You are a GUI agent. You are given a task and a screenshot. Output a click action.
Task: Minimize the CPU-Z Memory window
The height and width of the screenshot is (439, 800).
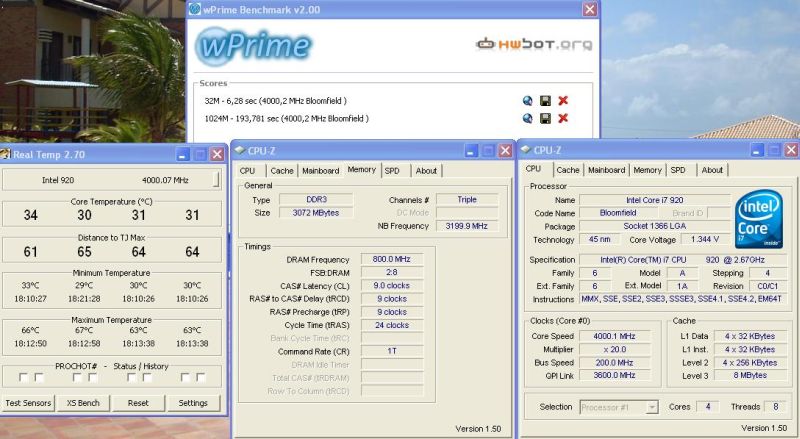(471, 151)
